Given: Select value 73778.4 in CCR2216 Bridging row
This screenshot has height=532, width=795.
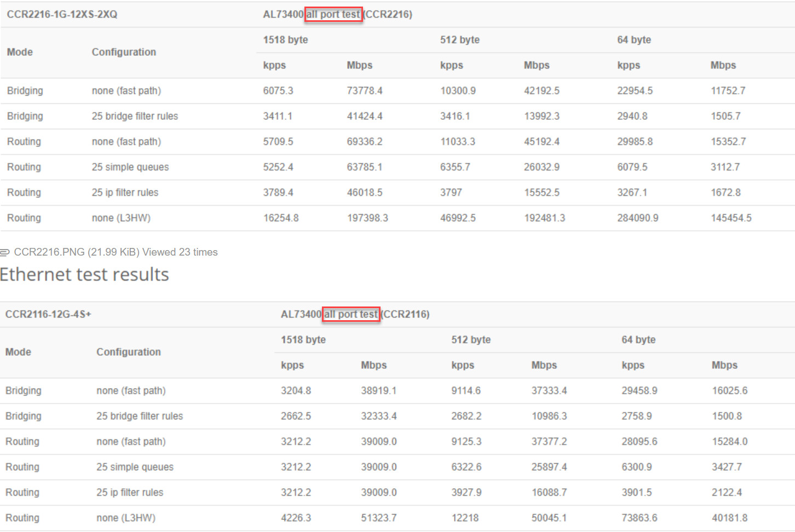Looking at the screenshot, I should coord(365,91).
